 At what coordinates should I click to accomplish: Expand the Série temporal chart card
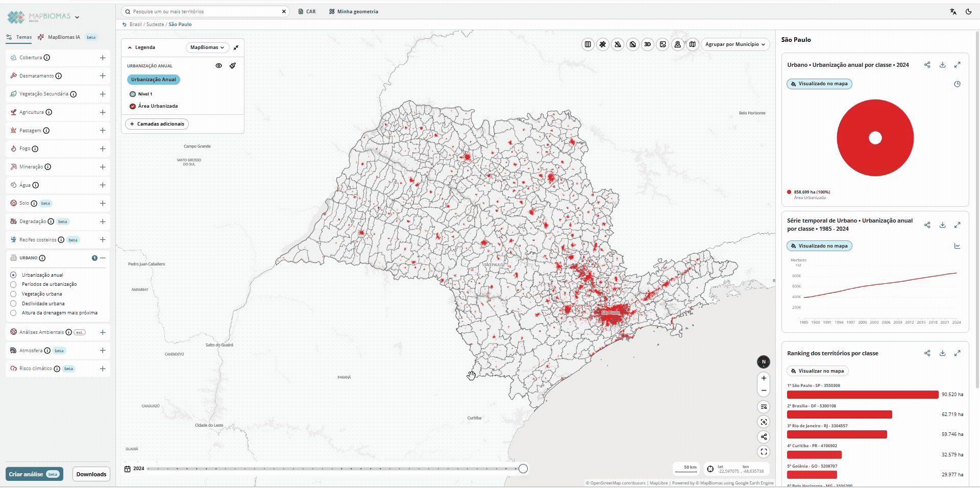click(958, 225)
